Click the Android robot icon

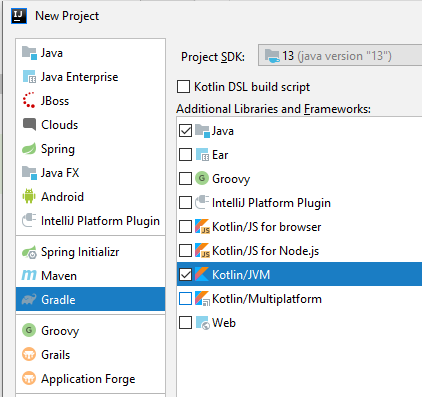pos(29,196)
